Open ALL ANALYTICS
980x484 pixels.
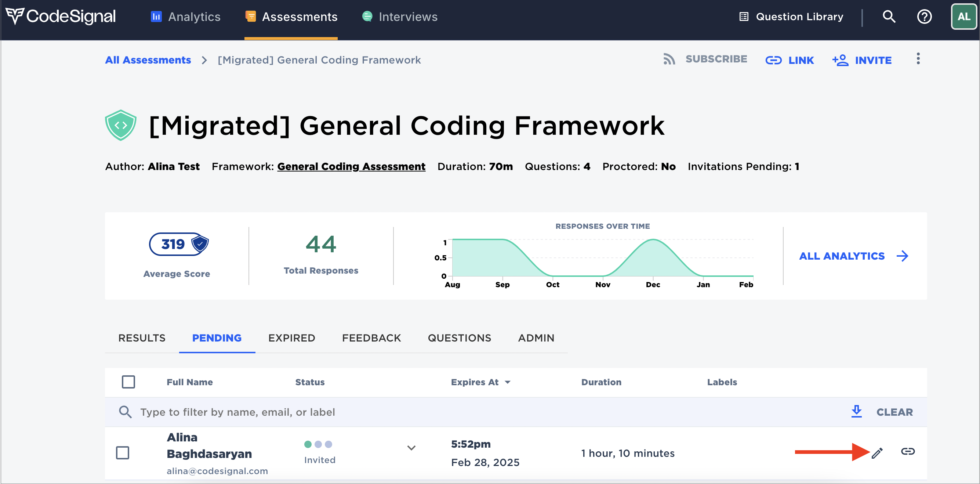pyautogui.click(x=853, y=256)
